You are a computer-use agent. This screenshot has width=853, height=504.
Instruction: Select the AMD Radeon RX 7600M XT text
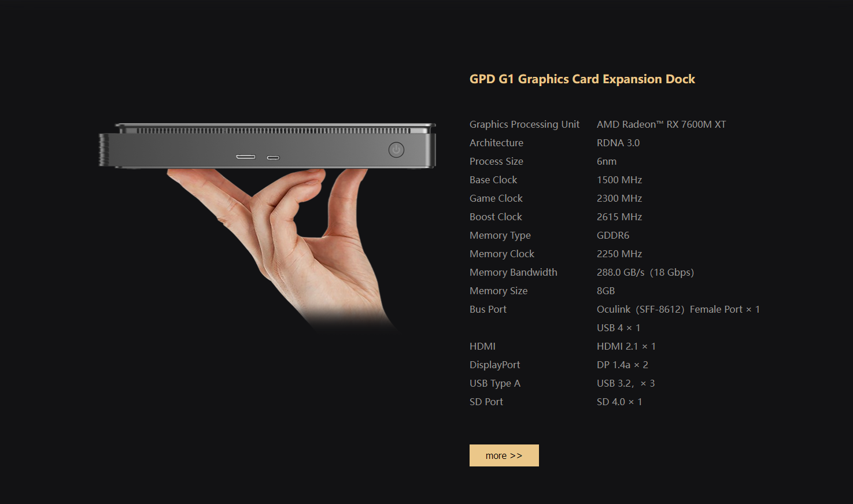pyautogui.click(x=661, y=124)
